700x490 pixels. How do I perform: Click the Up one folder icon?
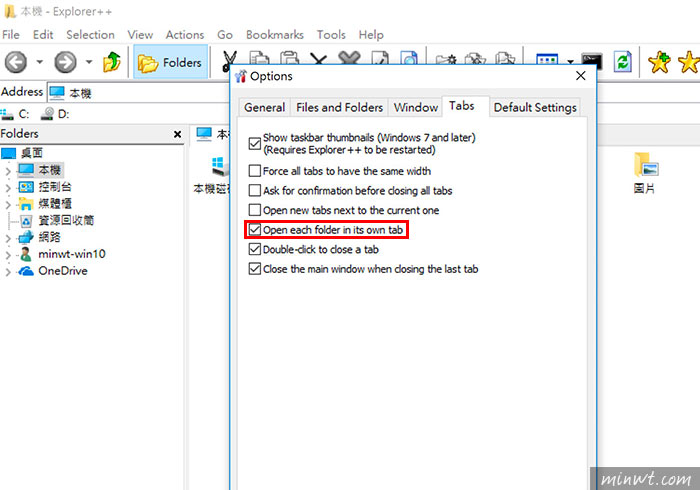pos(112,62)
